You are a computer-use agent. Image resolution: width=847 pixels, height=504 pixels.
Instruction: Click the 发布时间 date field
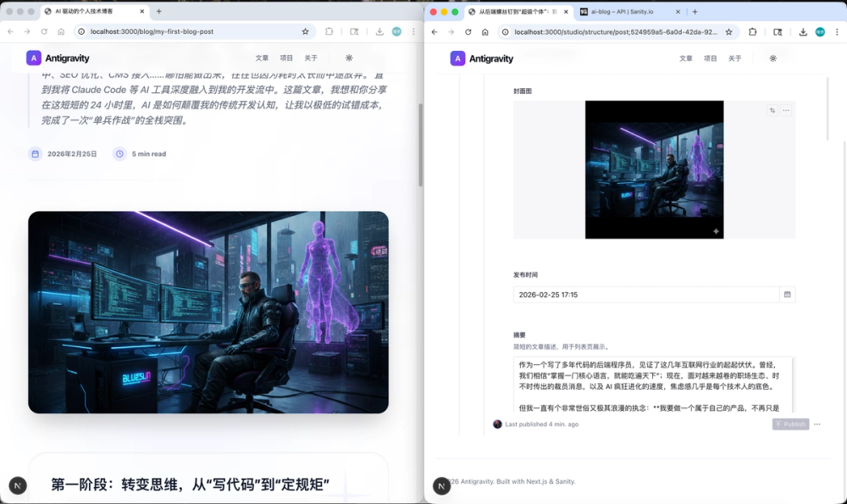[x=646, y=295]
